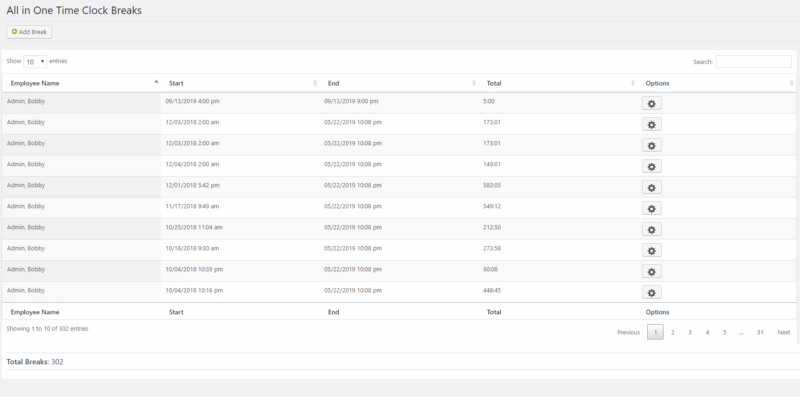Click the Total Breaks: 302 summary
Viewport: 800px width, 397px height.
point(35,362)
